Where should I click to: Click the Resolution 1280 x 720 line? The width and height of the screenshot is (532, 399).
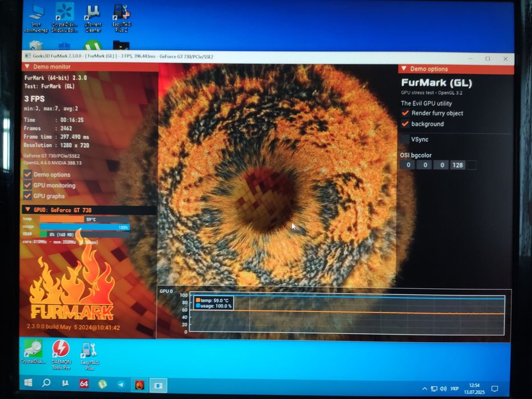click(56, 145)
